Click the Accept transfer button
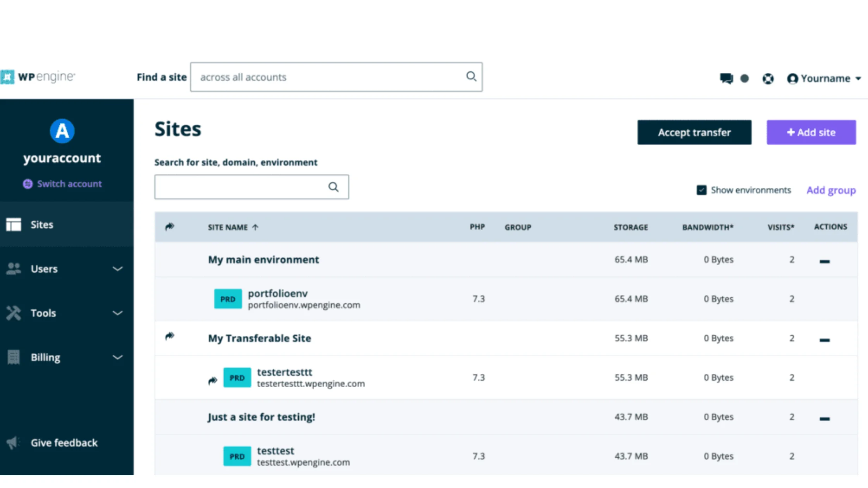868x488 pixels. pos(694,132)
